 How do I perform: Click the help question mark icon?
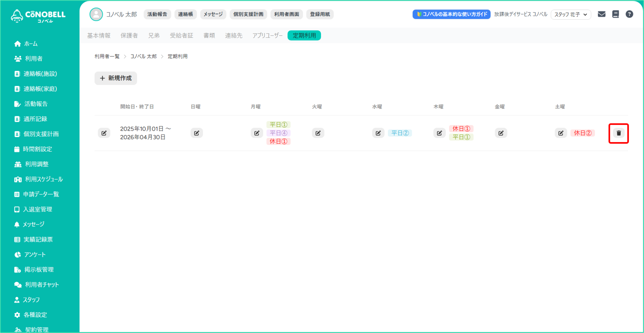(x=629, y=14)
